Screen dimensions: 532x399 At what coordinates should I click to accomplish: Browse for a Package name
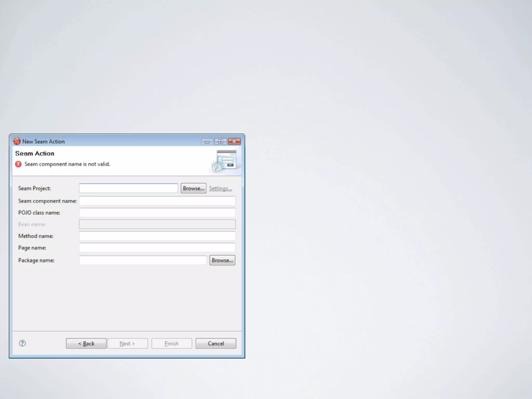click(x=222, y=260)
